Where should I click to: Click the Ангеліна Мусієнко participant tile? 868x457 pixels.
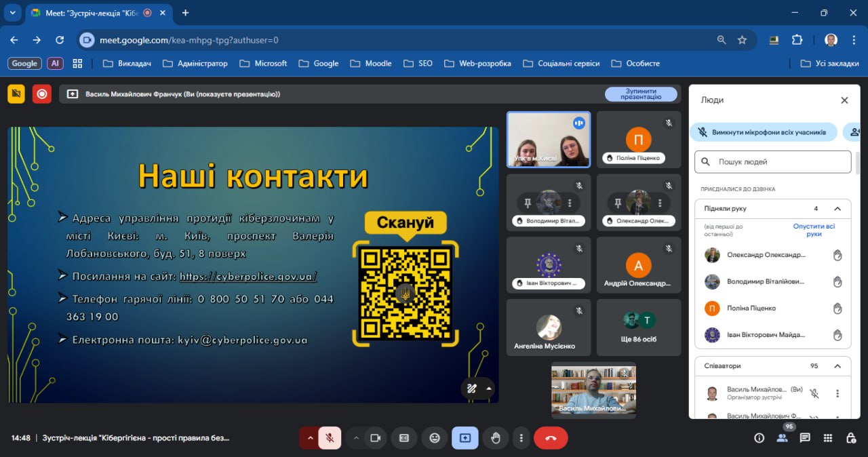549,327
